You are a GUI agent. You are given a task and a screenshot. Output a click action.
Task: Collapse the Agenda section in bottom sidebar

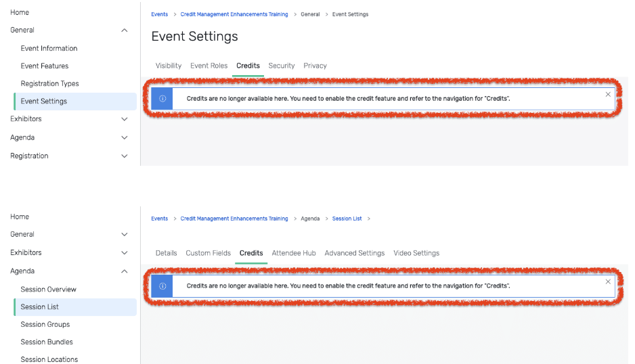[x=125, y=271]
